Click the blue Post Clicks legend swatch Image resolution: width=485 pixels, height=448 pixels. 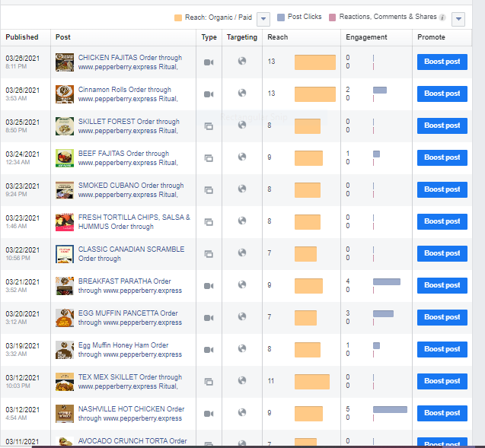pyautogui.click(x=280, y=17)
